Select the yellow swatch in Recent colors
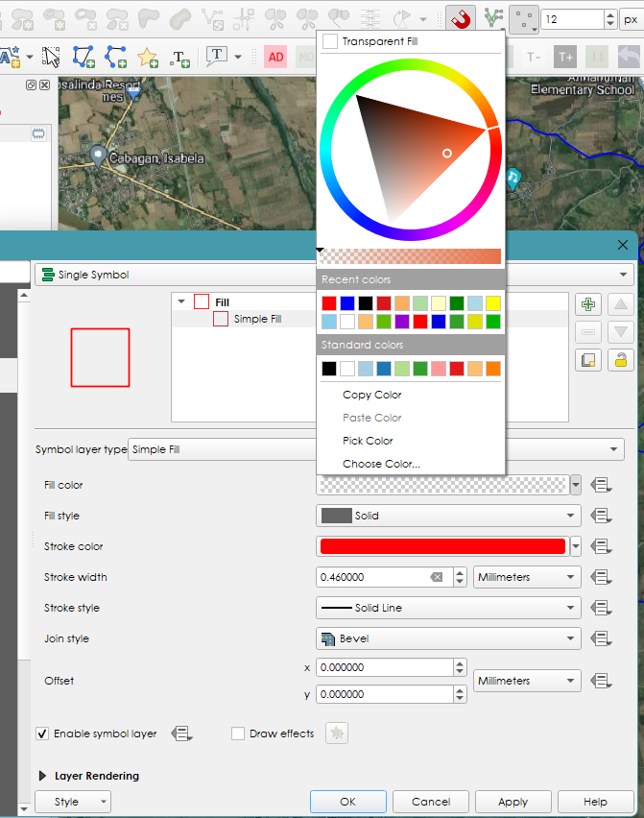This screenshot has width=644, height=818. point(493,303)
